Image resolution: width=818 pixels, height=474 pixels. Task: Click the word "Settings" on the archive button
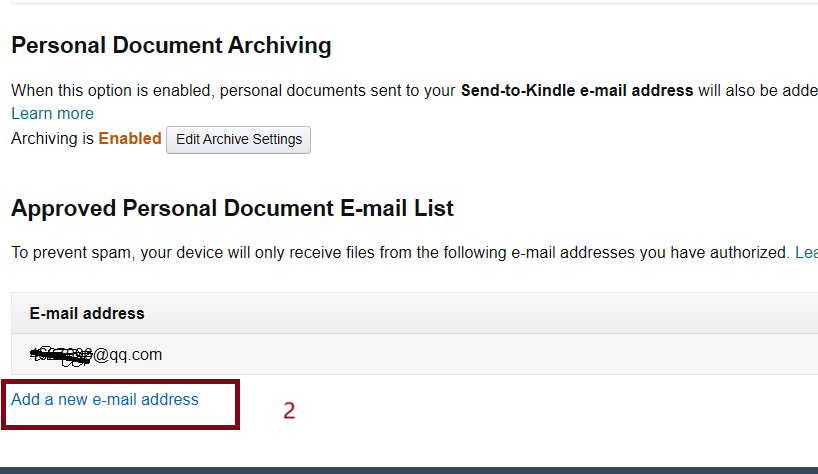(x=272, y=139)
